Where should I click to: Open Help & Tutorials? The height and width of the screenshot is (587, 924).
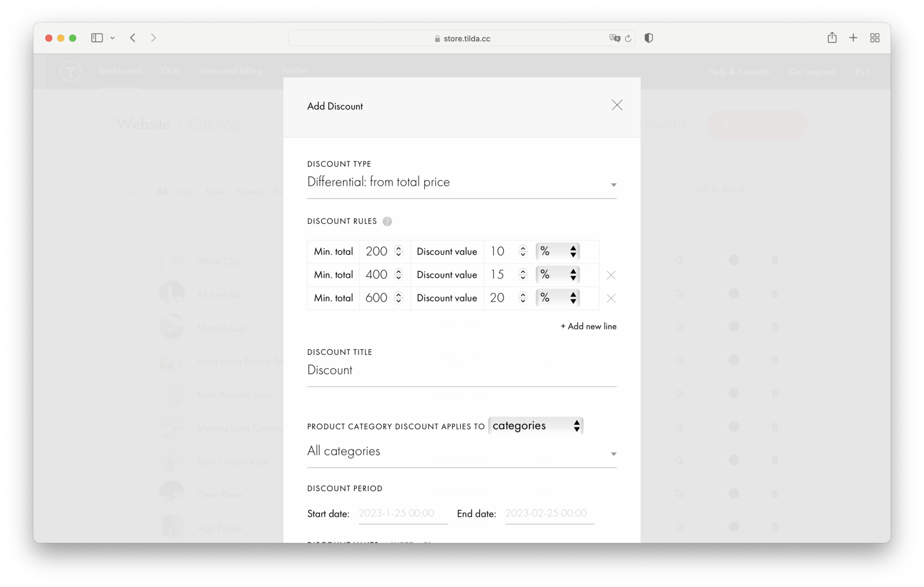tap(739, 72)
